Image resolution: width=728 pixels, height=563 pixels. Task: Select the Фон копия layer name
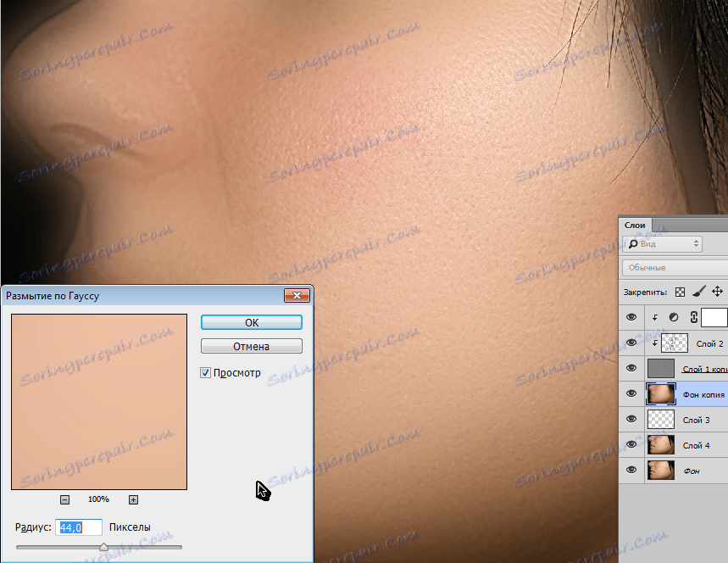[703, 395]
